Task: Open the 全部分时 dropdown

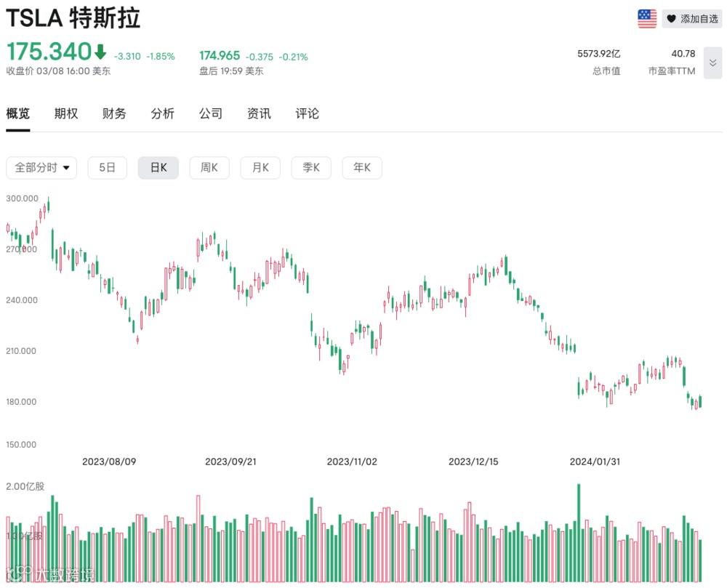Action: coord(41,167)
